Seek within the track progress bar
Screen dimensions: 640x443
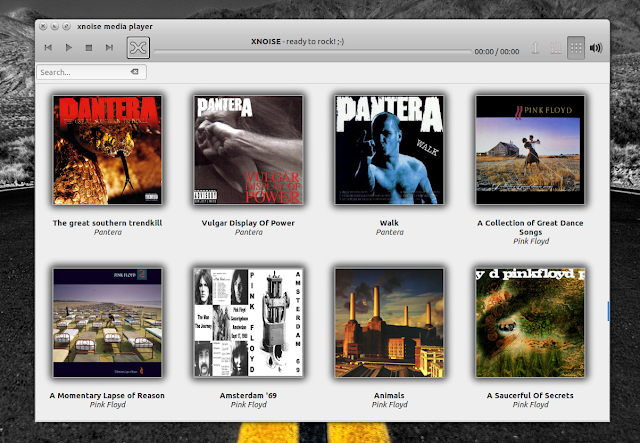pyautogui.click(x=313, y=51)
